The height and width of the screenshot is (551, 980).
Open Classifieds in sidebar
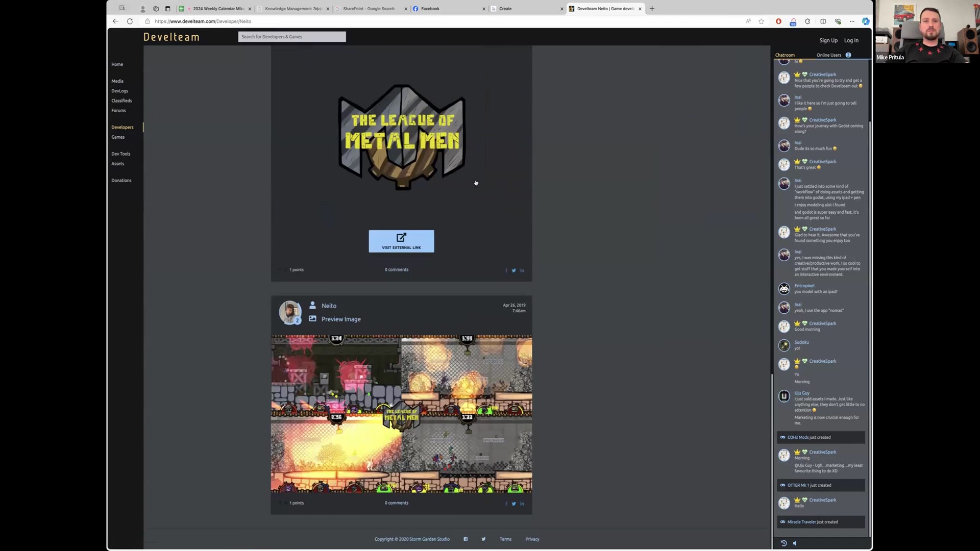tap(121, 101)
